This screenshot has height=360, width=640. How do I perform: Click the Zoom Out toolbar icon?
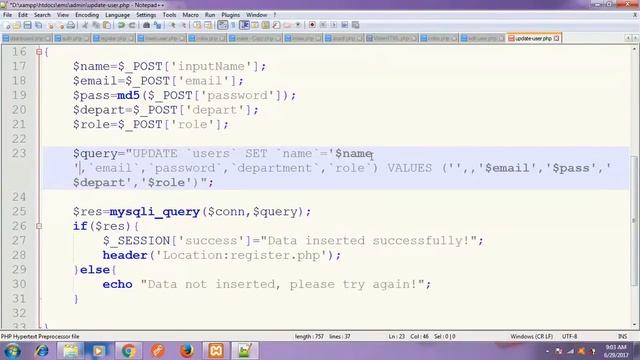184,25
